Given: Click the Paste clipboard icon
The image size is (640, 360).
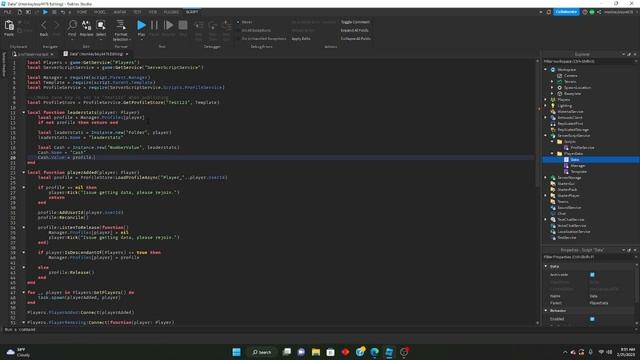Looking at the screenshot, I should coord(9,26).
